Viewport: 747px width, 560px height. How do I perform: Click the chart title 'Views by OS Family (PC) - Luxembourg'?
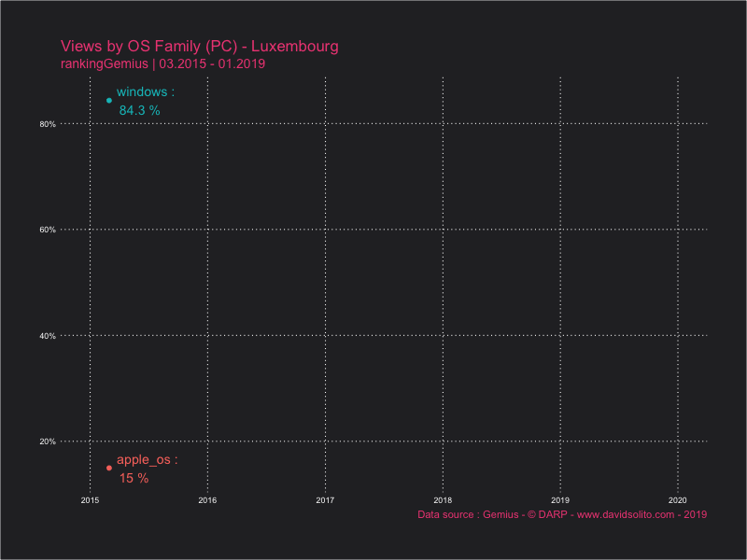[200, 47]
